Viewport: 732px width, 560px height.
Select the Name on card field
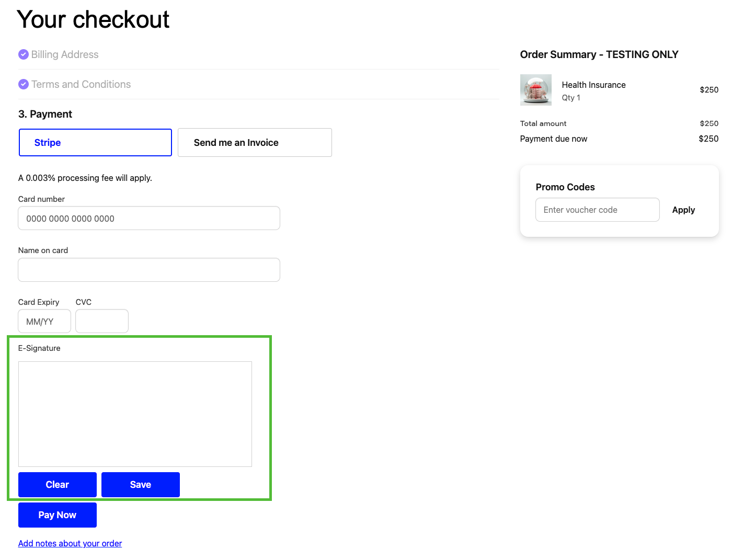tap(149, 270)
